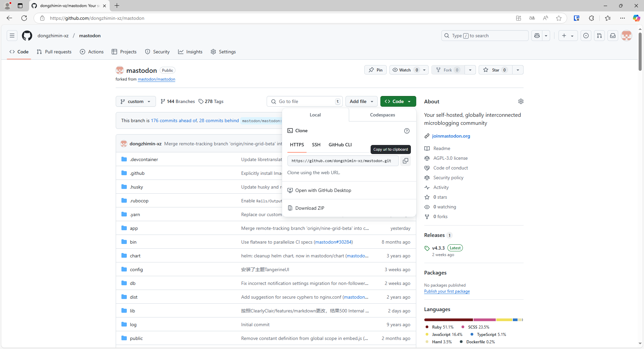Expand the Fork options dropdown arrow
The width and height of the screenshot is (644, 349).
pos(470,70)
